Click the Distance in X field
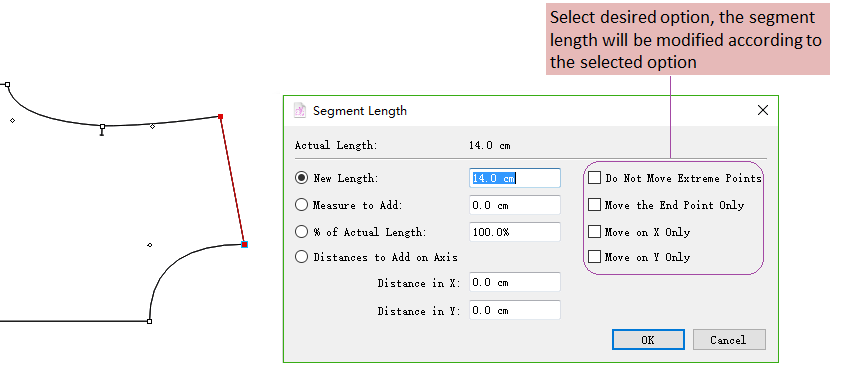Screen dimensions: 865x376 pos(515,282)
